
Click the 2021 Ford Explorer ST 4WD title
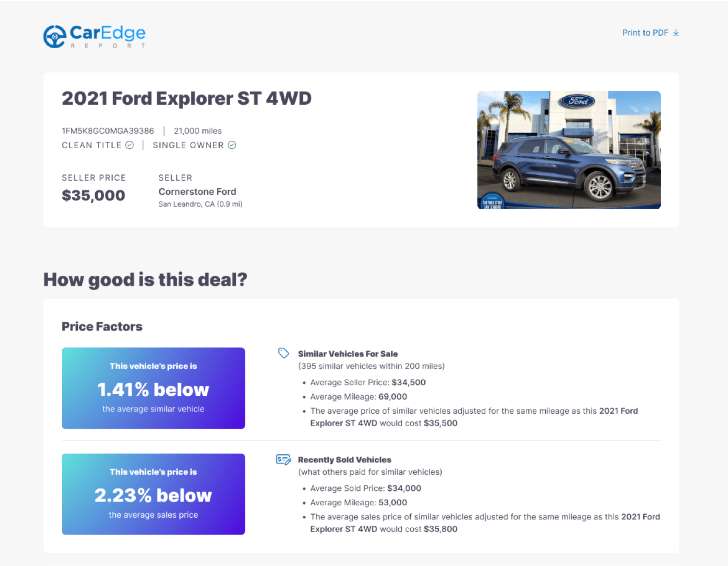pos(186,99)
